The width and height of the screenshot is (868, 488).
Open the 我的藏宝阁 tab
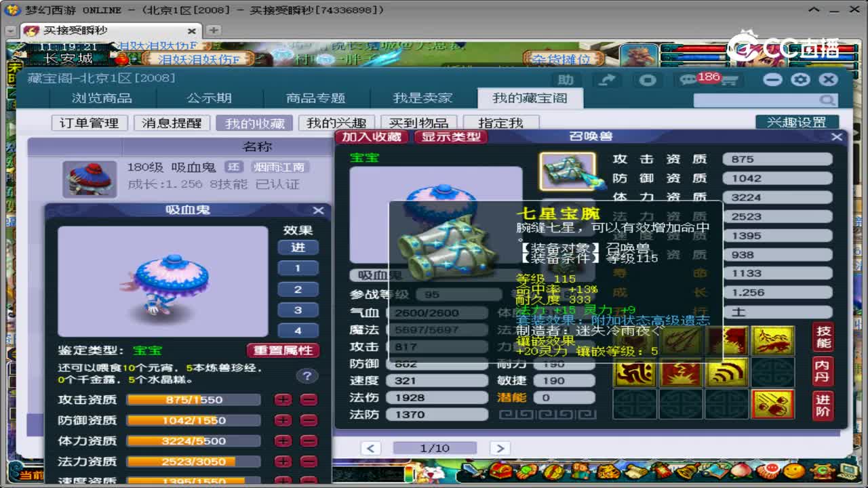click(x=530, y=98)
